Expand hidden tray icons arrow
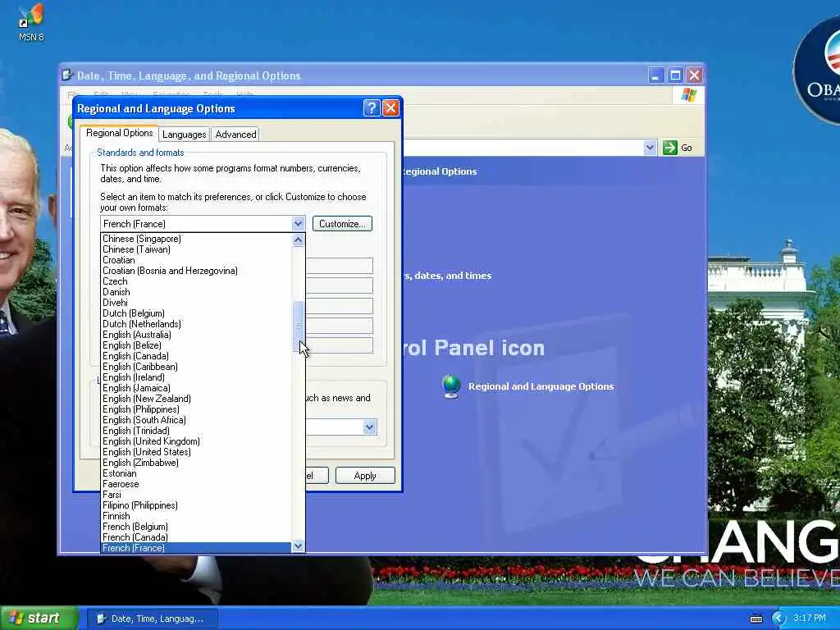The height and width of the screenshot is (630, 840). 778,619
